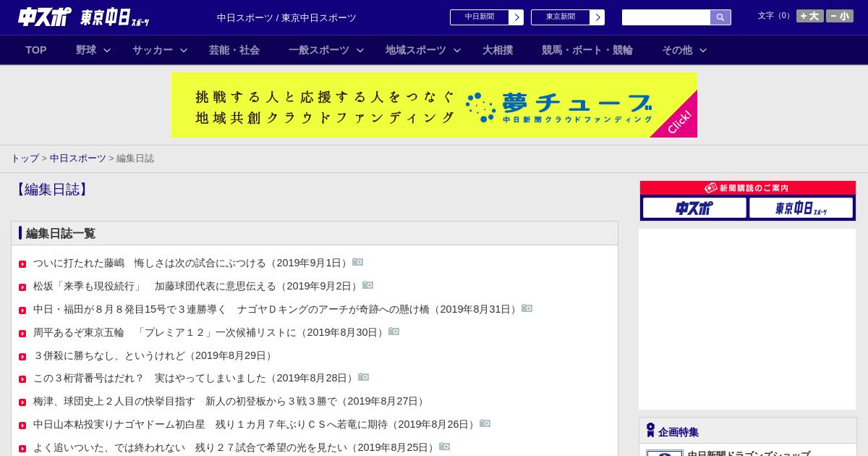This screenshot has width=868, height=456.
Task: Expand the 野球 menu dropdown
Action: [93, 50]
